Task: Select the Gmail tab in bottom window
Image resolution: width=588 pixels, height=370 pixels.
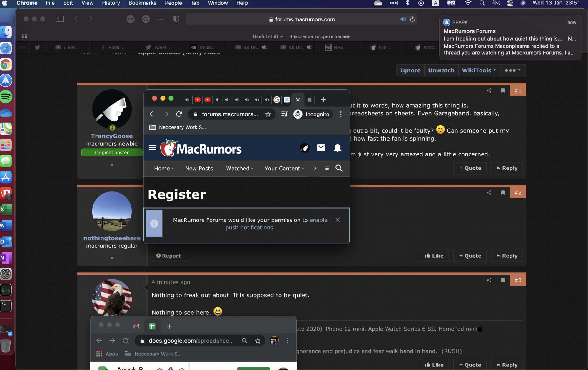Action: coord(136,326)
